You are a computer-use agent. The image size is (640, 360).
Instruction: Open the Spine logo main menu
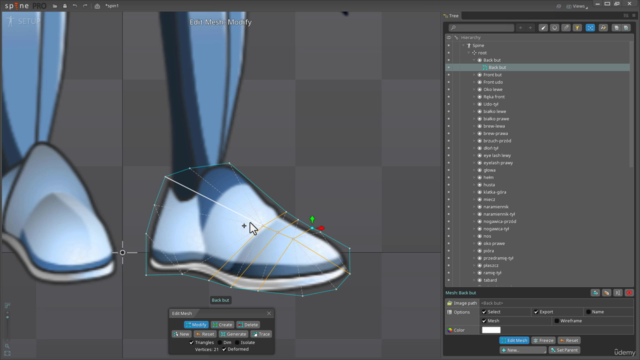[x=25, y=6]
